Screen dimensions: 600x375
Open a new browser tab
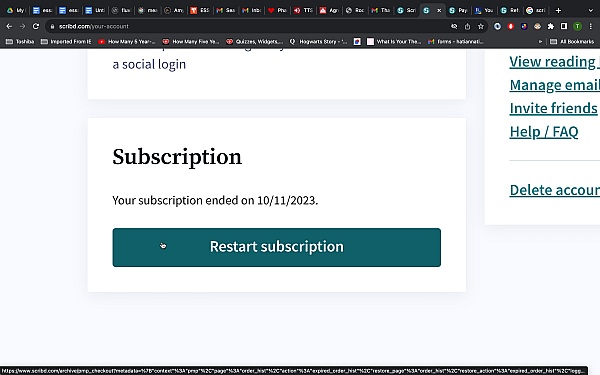tap(558, 10)
